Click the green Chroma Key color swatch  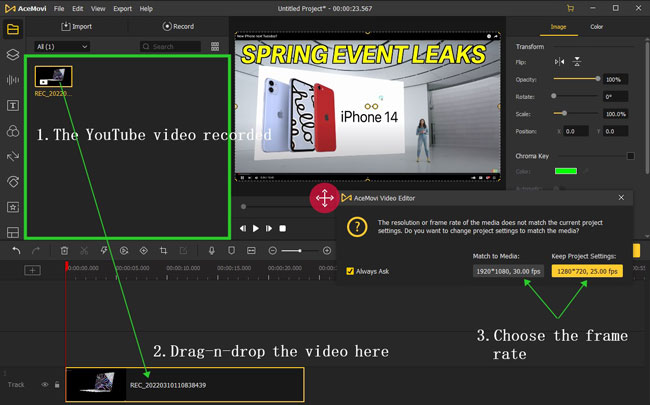pos(566,171)
